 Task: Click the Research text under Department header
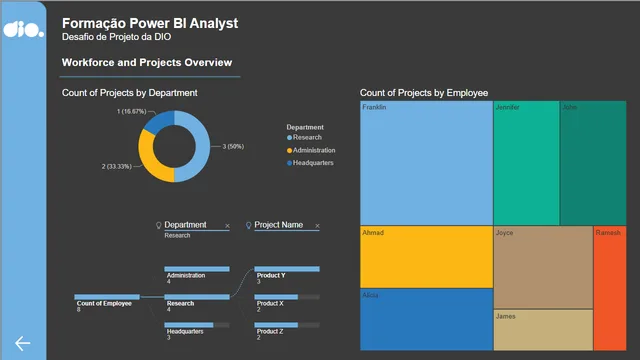[x=177, y=236]
